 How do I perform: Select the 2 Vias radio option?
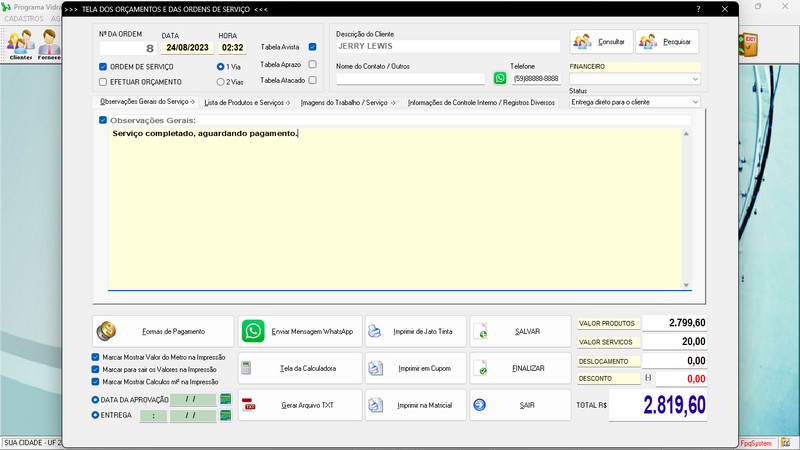(x=221, y=82)
